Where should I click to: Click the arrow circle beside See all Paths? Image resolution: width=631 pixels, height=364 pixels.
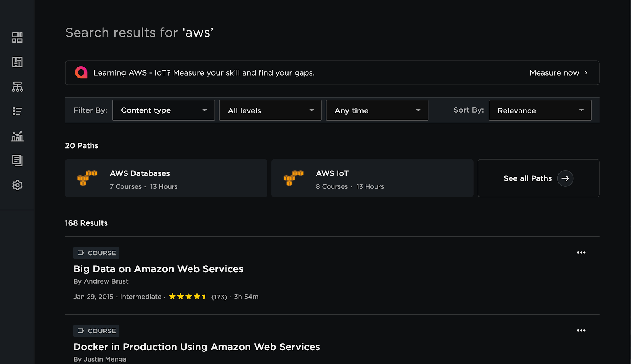point(565,178)
